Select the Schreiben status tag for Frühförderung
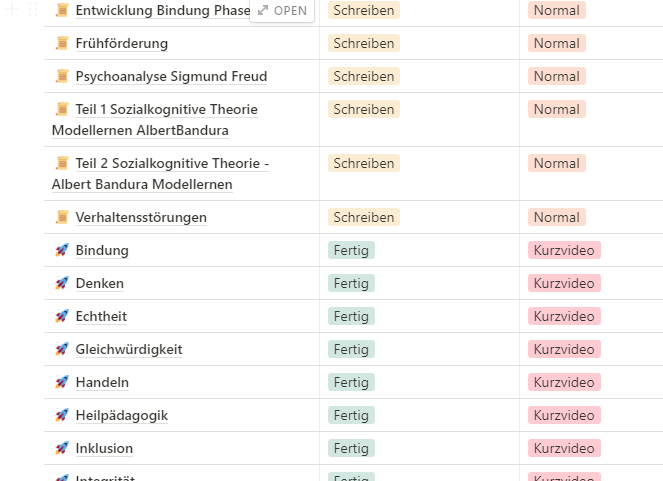Image resolution: width=663 pixels, height=481 pixels. (364, 43)
